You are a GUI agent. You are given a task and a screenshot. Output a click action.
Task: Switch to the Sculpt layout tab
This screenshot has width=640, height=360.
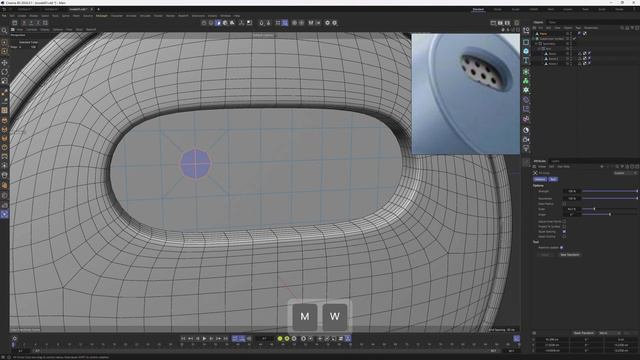(516, 9)
